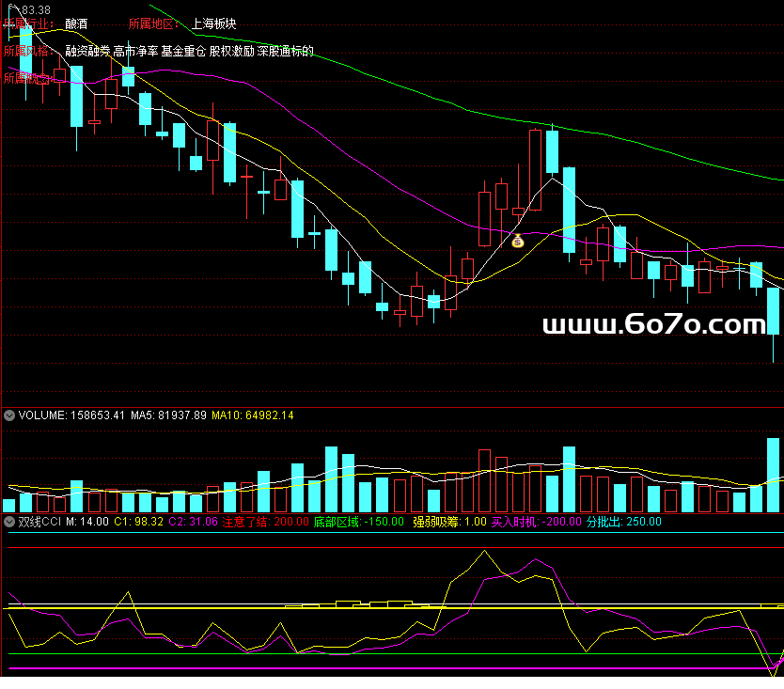Click the green 底部区域 -150.00 label
This screenshot has width=784, height=689.
coord(358,522)
